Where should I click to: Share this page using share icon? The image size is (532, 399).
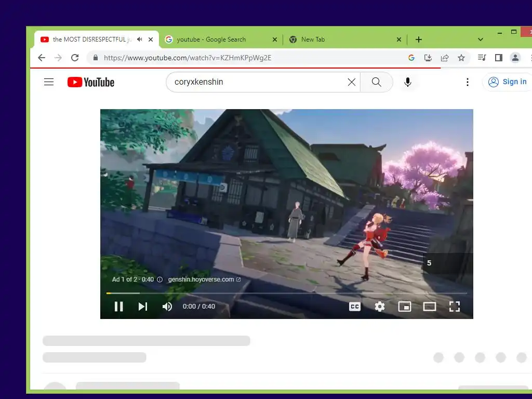click(x=445, y=58)
